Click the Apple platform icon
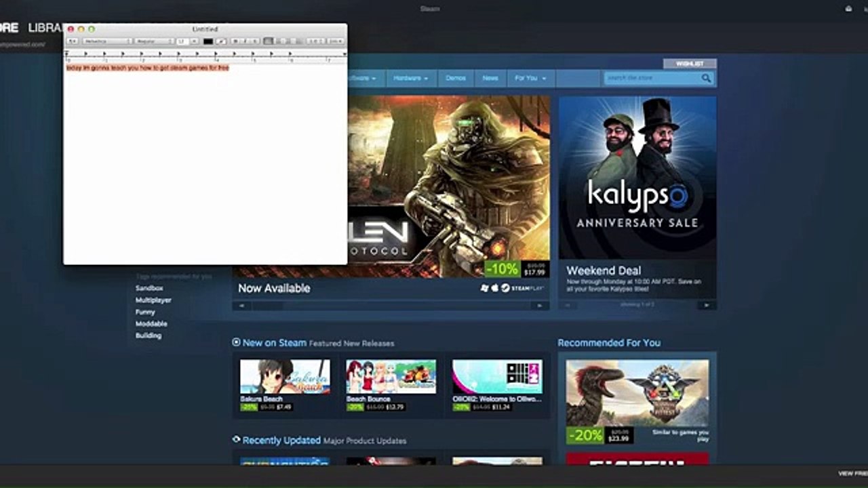Viewport: 868px width, 488px height. (x=495, y=288)
